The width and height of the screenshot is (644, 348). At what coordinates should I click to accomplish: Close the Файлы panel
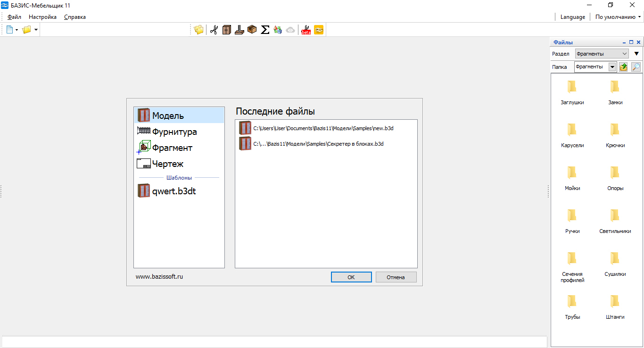tap(638, 42)
